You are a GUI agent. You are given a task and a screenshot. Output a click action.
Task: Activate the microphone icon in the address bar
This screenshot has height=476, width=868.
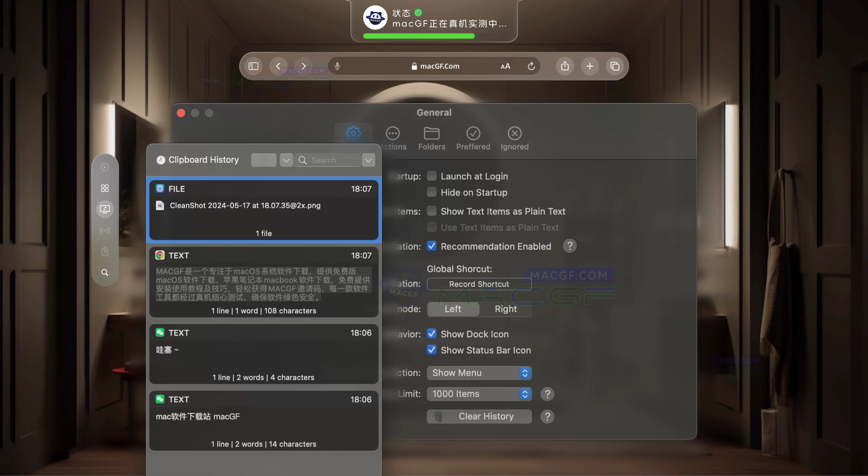[337, 66]
